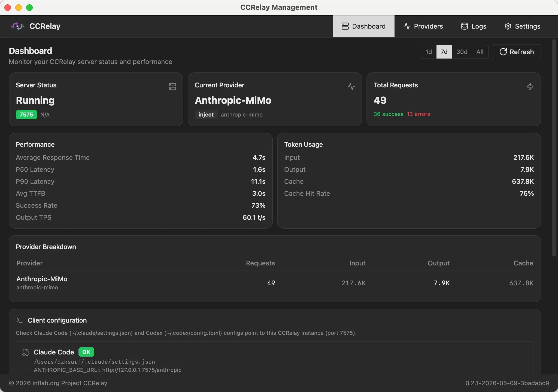
Task: Click the green 7575 port badge
Action: 26,115
